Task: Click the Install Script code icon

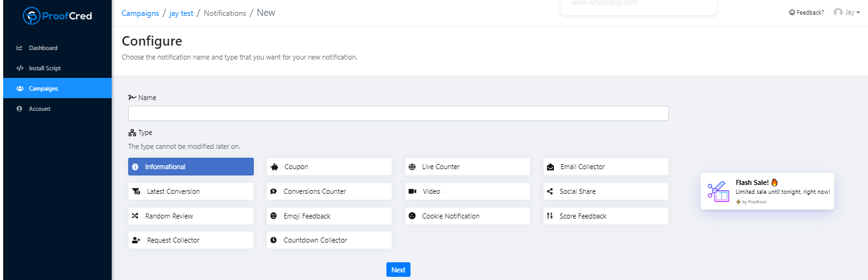Action: 20,68
